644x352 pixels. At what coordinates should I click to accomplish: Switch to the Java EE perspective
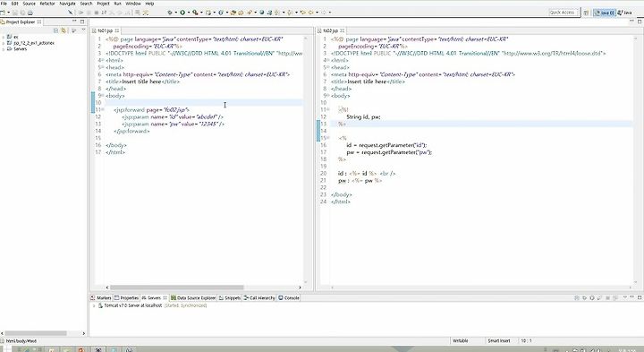[x=605, y=13]
